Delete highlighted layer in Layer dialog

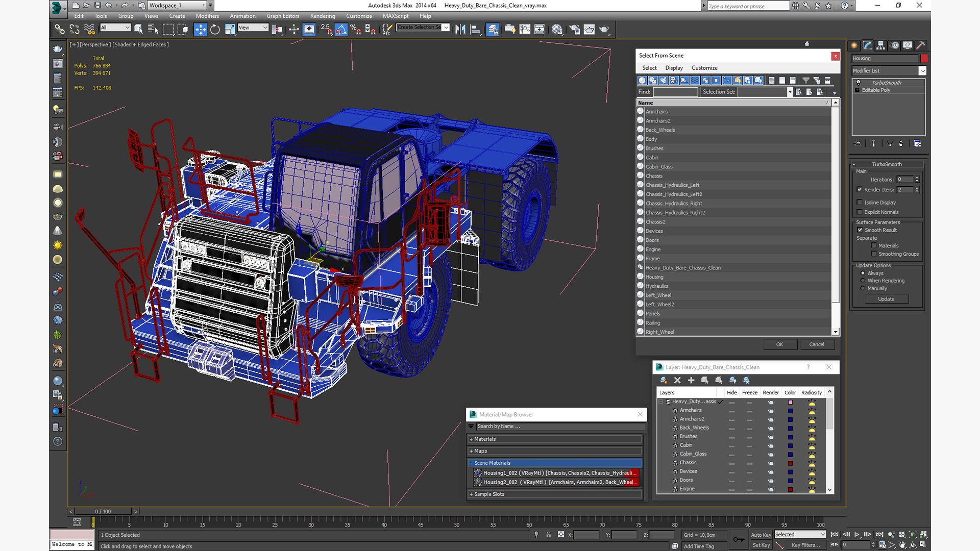point(677,380)
